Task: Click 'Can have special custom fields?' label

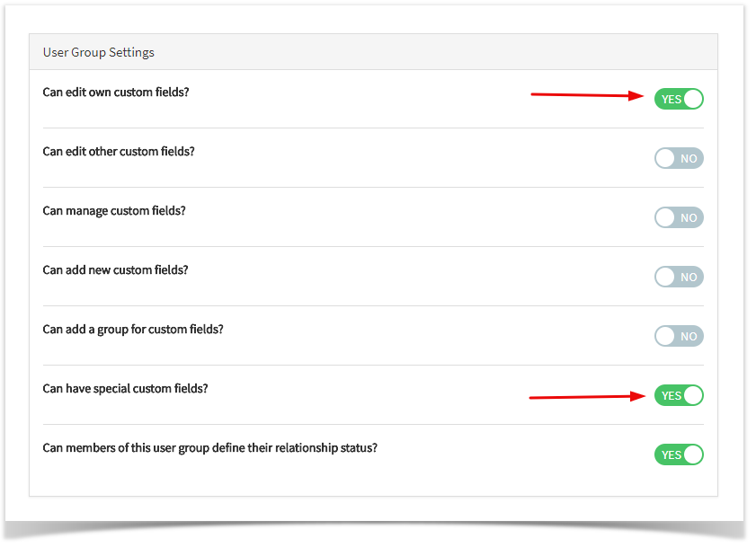Action: point(125,388)
